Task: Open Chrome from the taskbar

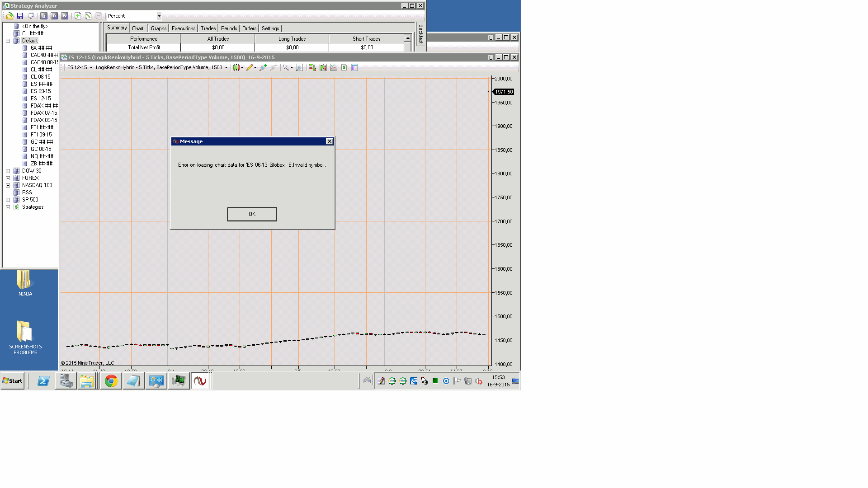Action: coord(111,381)
